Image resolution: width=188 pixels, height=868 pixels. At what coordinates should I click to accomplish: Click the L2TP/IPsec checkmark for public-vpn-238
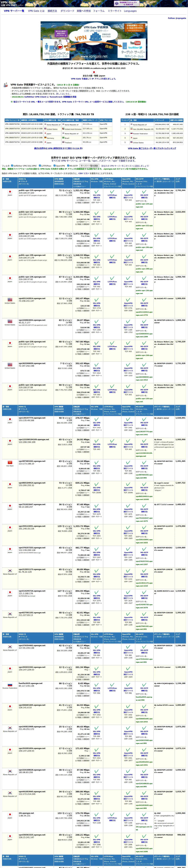112,343
